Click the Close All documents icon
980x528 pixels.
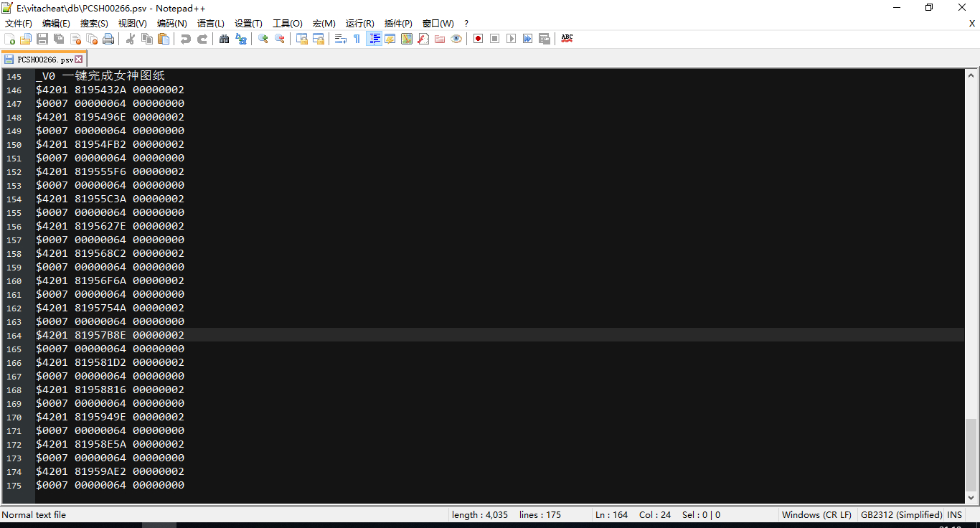pyautogui.click(x=92, y=39)
